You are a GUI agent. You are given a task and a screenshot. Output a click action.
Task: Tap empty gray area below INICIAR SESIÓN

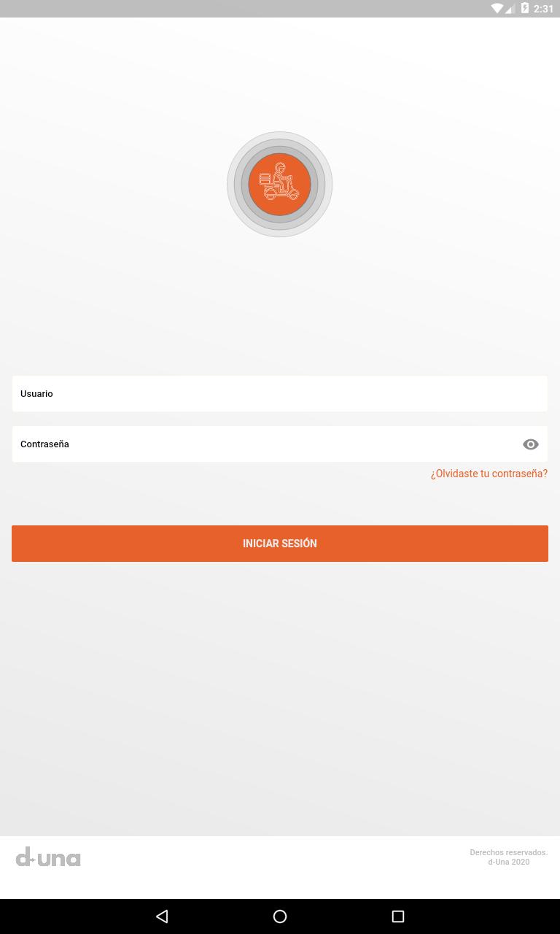pyautogui.click(x=280, y=693)
